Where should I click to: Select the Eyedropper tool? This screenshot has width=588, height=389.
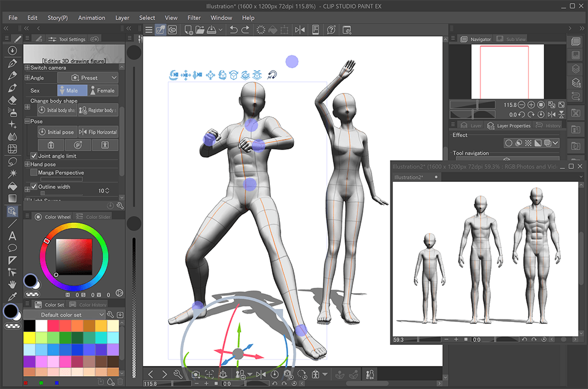tap(12, 297)
